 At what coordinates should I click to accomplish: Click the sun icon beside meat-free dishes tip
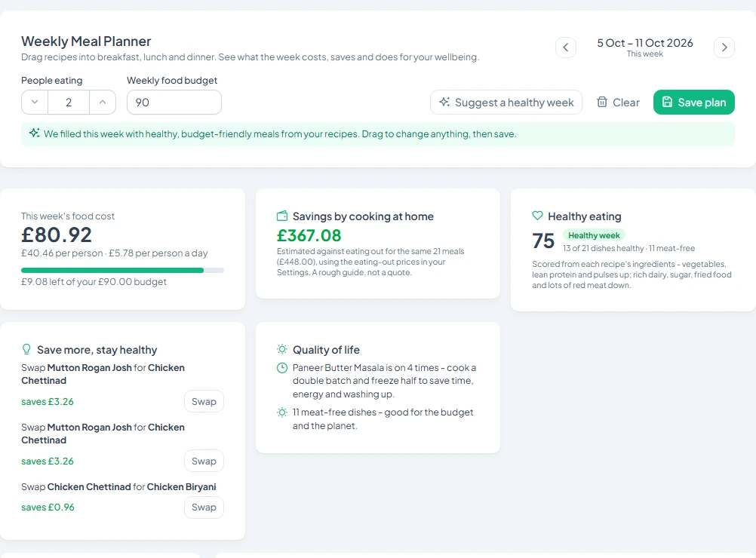coord(282,412)
